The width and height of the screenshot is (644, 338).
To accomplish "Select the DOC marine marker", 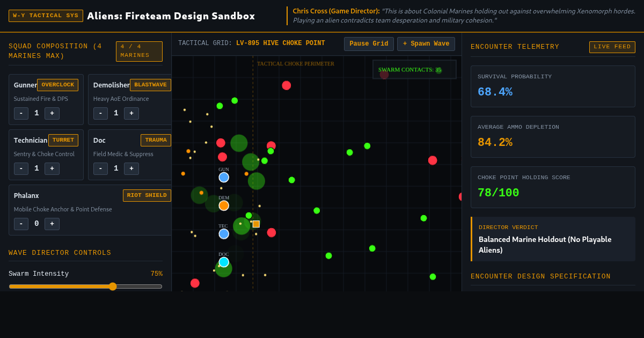I will (x=224, y=262).
